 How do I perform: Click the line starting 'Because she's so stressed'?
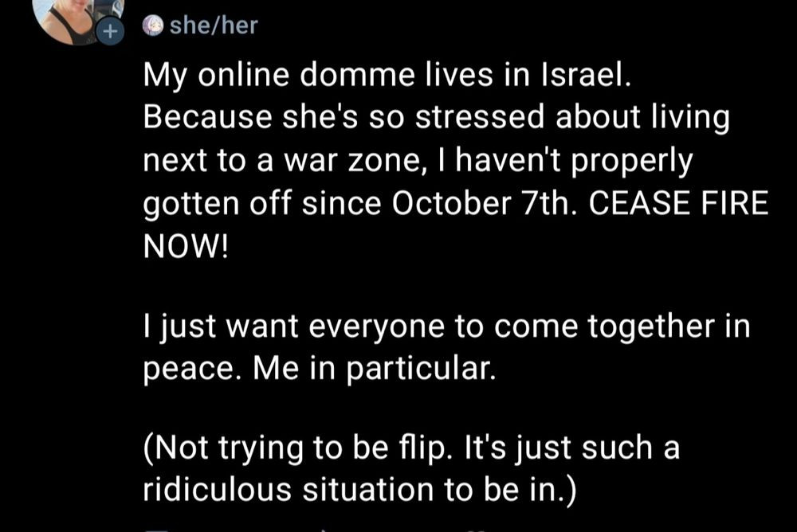tap(437, 119)
